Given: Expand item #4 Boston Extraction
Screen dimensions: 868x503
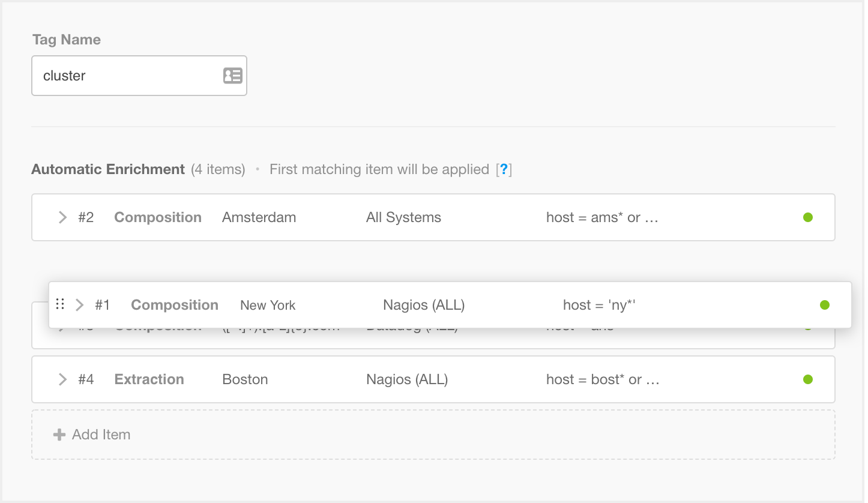Looking at the screenshot, I should click(x=62, y=379).
